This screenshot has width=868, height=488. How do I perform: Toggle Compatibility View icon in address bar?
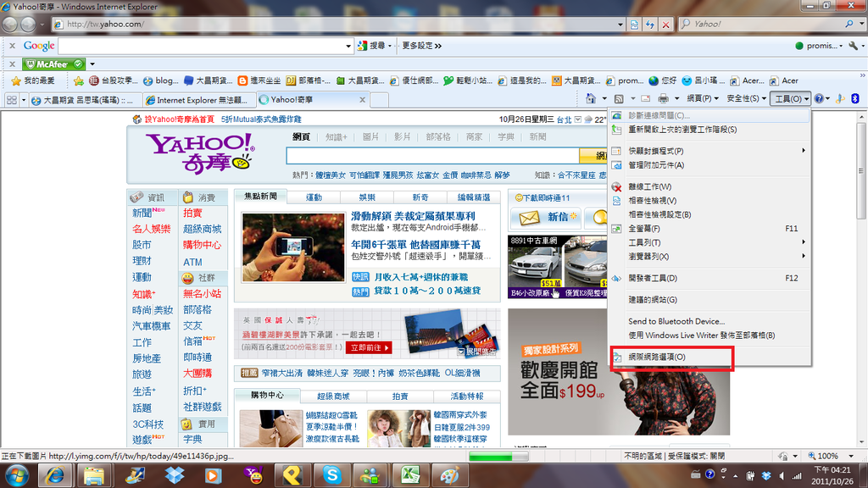[x=634, y=25]
